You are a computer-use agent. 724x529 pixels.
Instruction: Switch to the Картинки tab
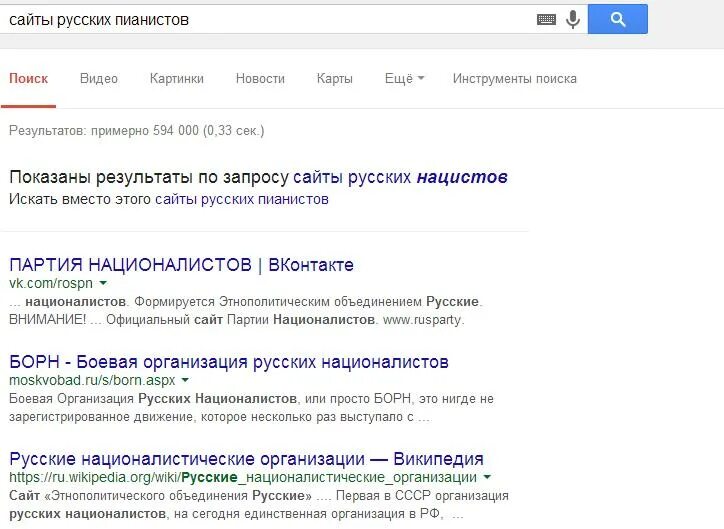point(177,78)
